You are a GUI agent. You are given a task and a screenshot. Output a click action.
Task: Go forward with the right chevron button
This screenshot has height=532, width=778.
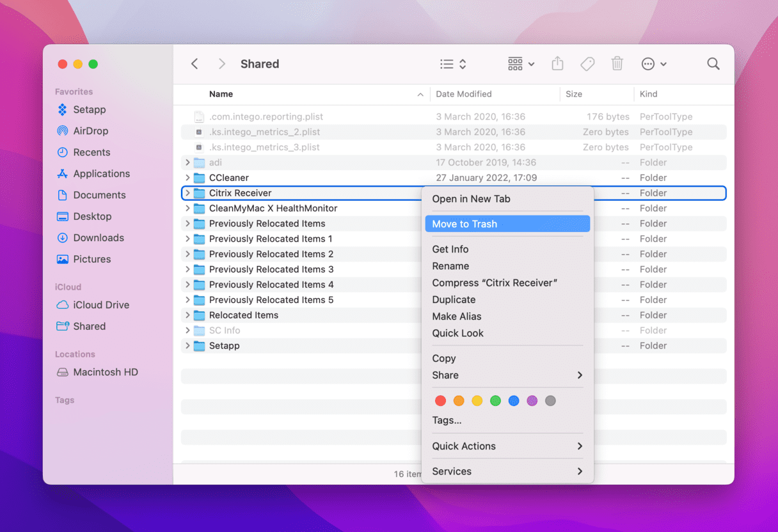coord(222,64)
